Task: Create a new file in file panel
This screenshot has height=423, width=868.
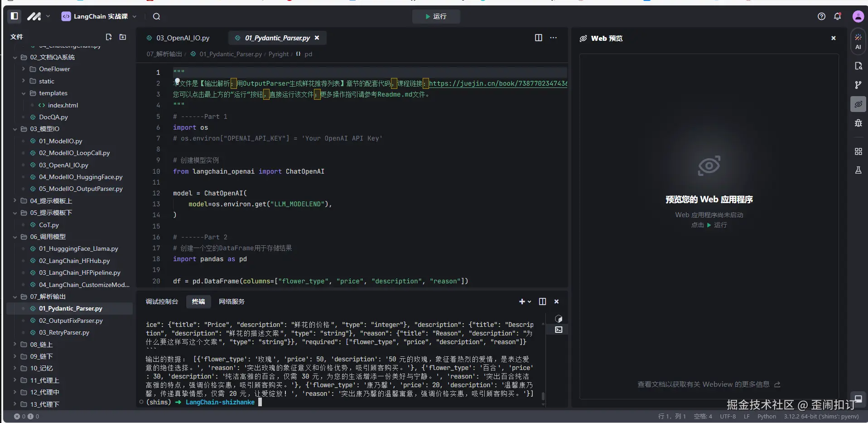Action: [109, 37]
